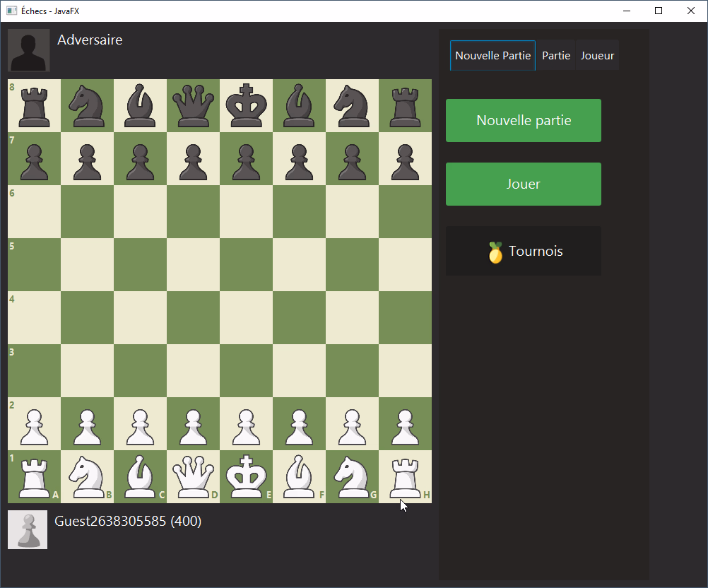Select the white pawn on e2
The image size is (708, 588).
click(x=246, y=424)
